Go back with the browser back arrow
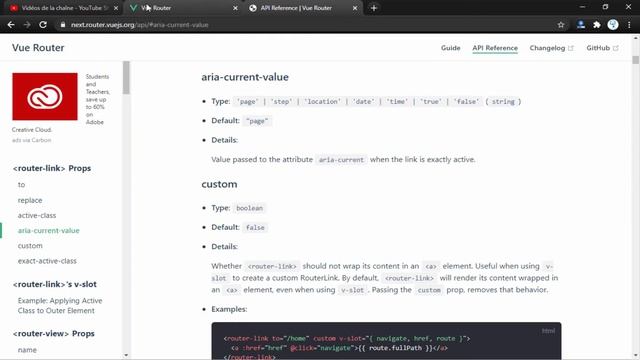 point(11,25)
